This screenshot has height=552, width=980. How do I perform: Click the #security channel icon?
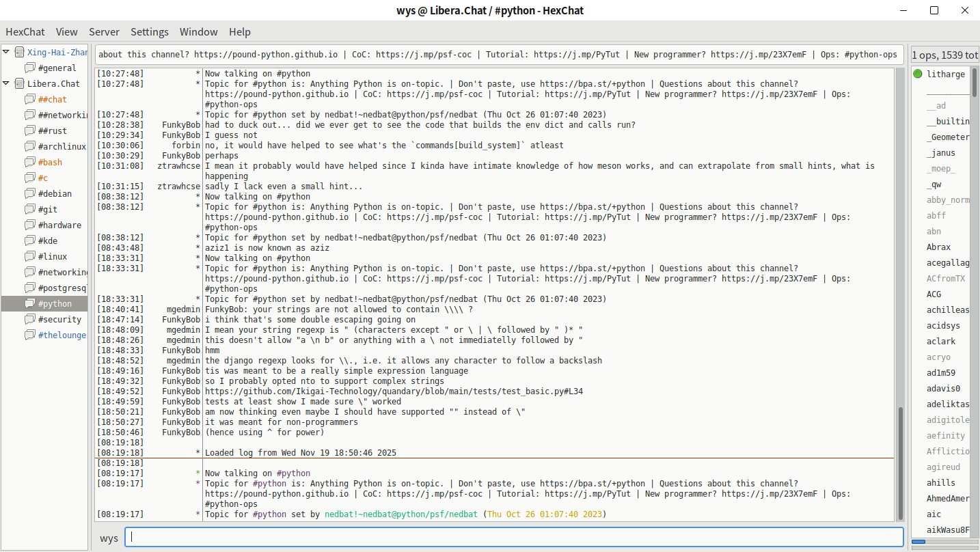pos(29,320)
